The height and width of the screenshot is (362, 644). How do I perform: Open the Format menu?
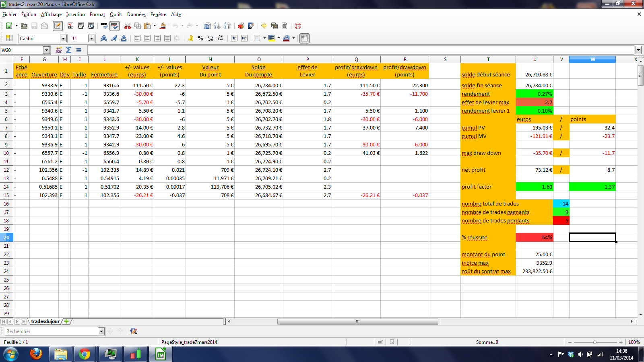(x=97, y=14)
